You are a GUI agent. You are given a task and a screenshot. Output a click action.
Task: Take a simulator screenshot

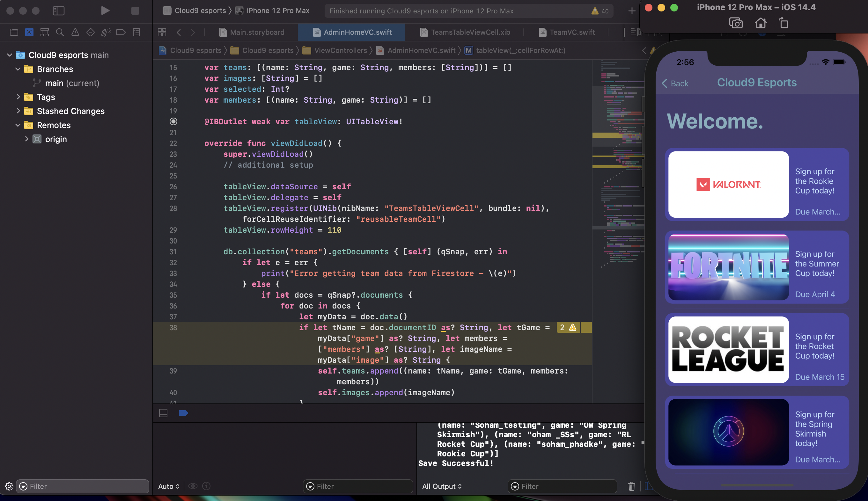(735, 23)
